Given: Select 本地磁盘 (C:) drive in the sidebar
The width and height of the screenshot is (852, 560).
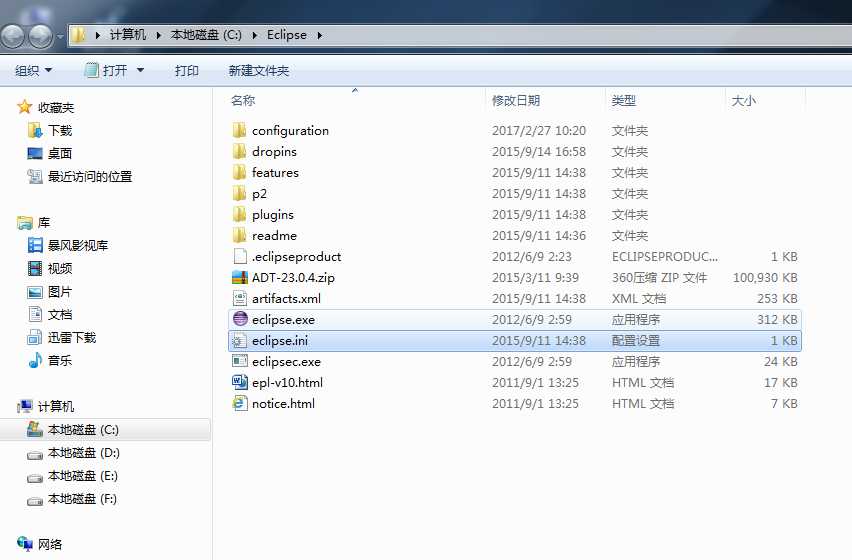Looking at the screenshot, I should click(83, 430).
